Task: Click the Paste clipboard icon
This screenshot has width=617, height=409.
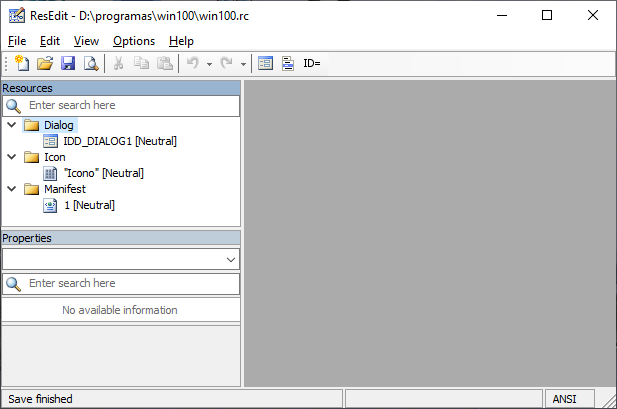Action: (x=164, y=63)
